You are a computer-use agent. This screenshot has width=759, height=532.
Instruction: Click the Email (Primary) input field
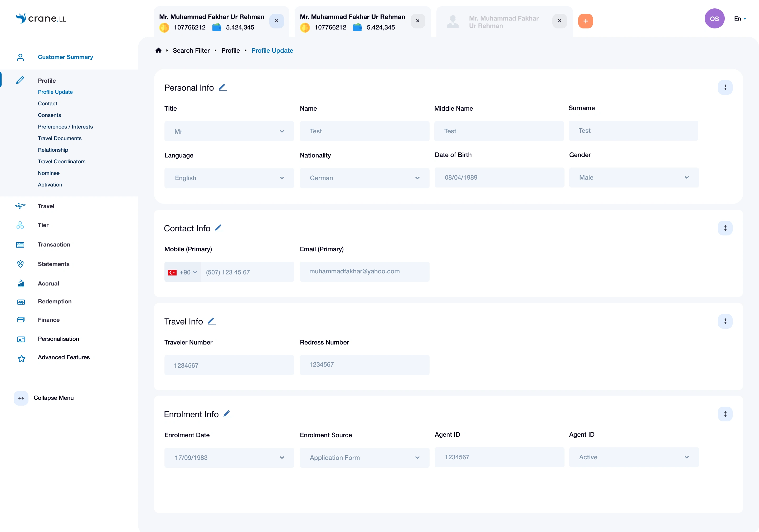point(364,272)
